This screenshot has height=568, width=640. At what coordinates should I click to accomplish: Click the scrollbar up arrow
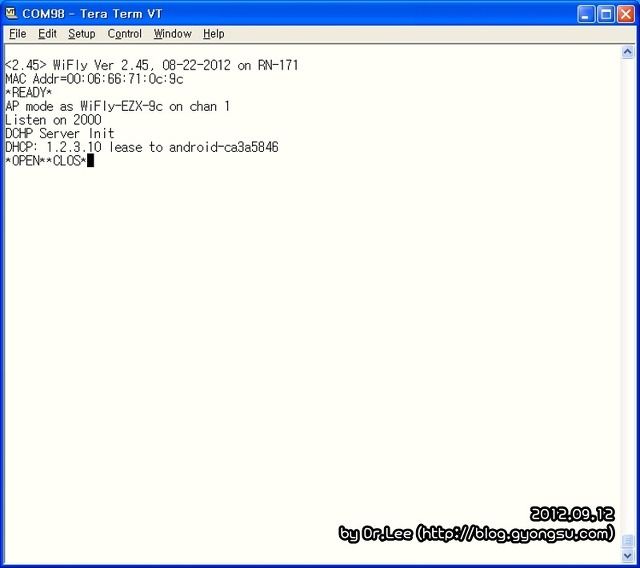coord(627,52)
